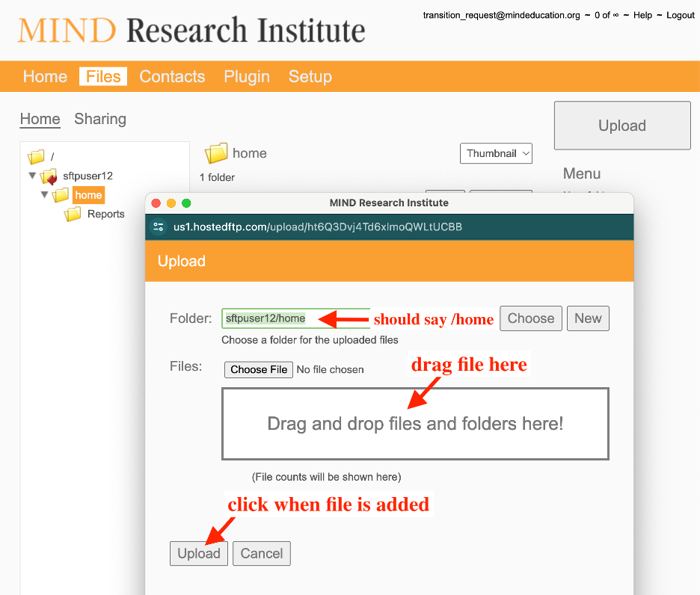Viewport: 700px width, 595px height.
Task: Click the Choose File button
Action: click(x=259, y=369)
